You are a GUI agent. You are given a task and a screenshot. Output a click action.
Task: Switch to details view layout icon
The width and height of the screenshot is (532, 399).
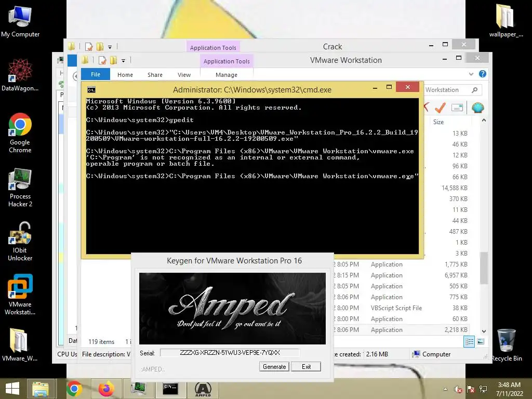click(x=469, y=342)
